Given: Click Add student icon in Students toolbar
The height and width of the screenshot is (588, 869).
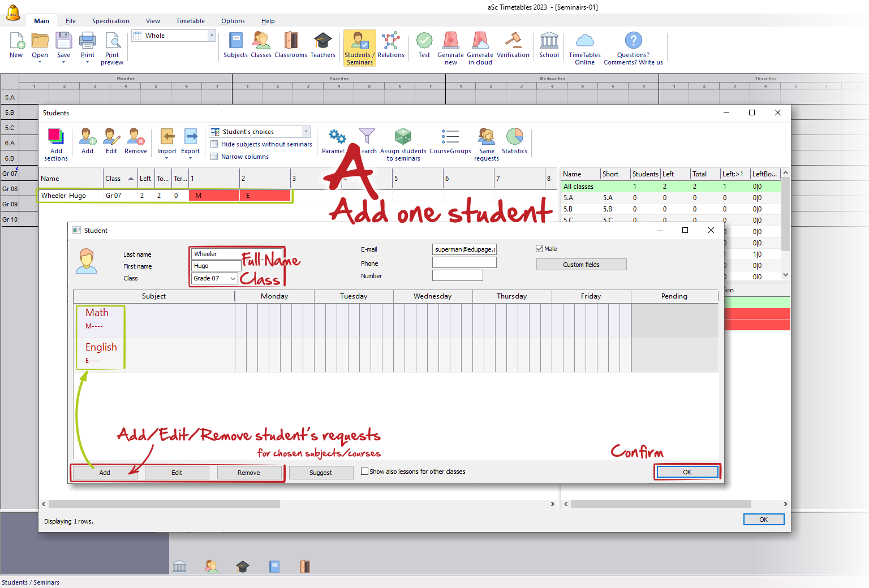Looking at the screenshot, I should pos(87,141).
